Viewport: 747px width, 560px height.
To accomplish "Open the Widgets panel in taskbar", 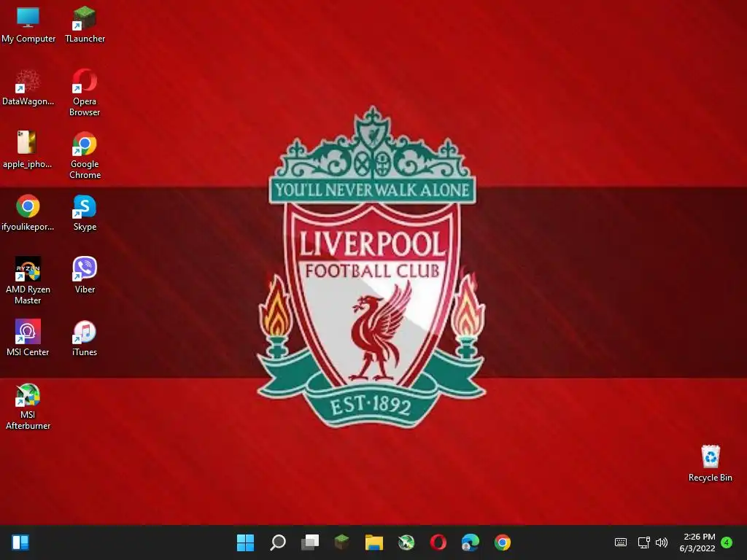I will click(20, 542).
